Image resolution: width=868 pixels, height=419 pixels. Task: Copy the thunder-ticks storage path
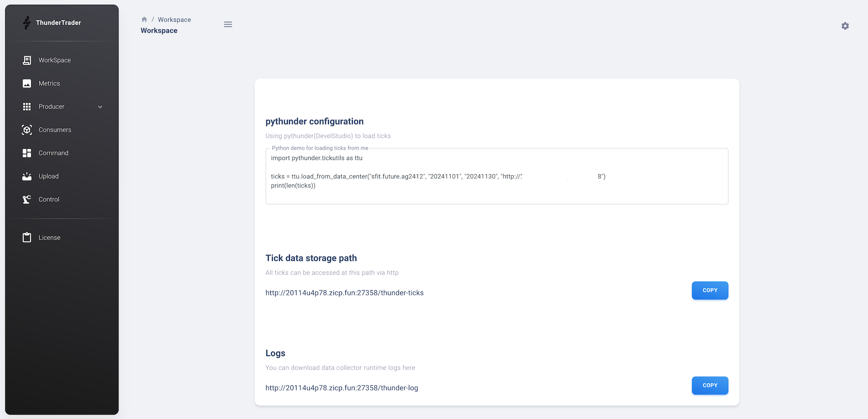point(710,290)
